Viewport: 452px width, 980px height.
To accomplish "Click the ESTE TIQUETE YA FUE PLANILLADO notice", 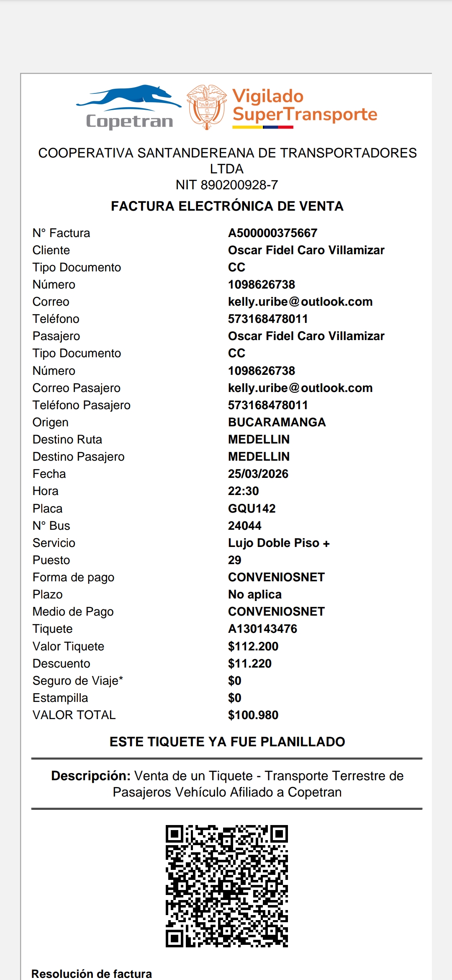I will [227, 742].
